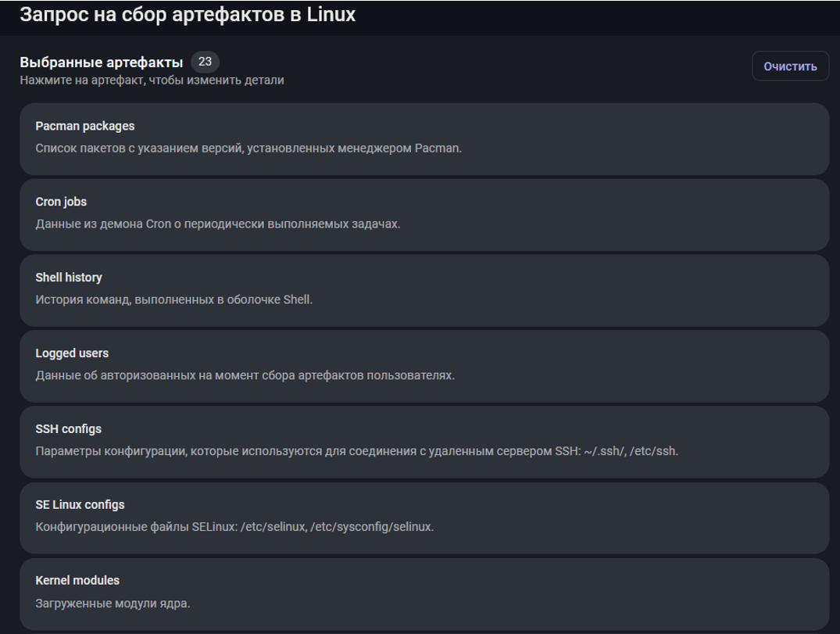Click the Cron daemon data description text

(x=217, y=224)
